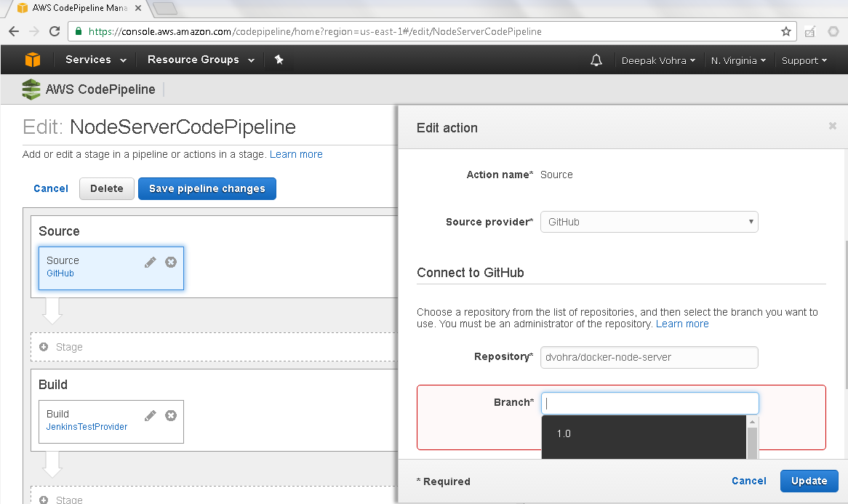
Task: Expand the Deepak Vohra account menu
Action: pos(658,60)
